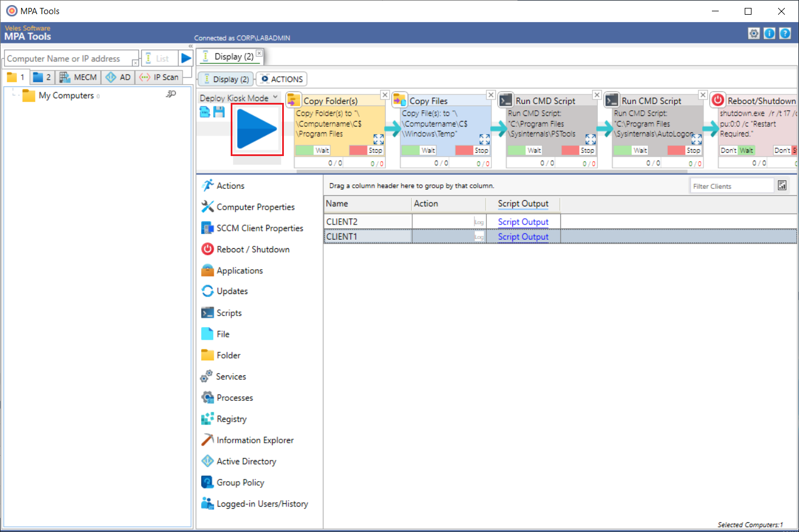Toggle Wait on the Copy Files step
Viewport: 799px width, 532px height.
(x=418, y=150)
